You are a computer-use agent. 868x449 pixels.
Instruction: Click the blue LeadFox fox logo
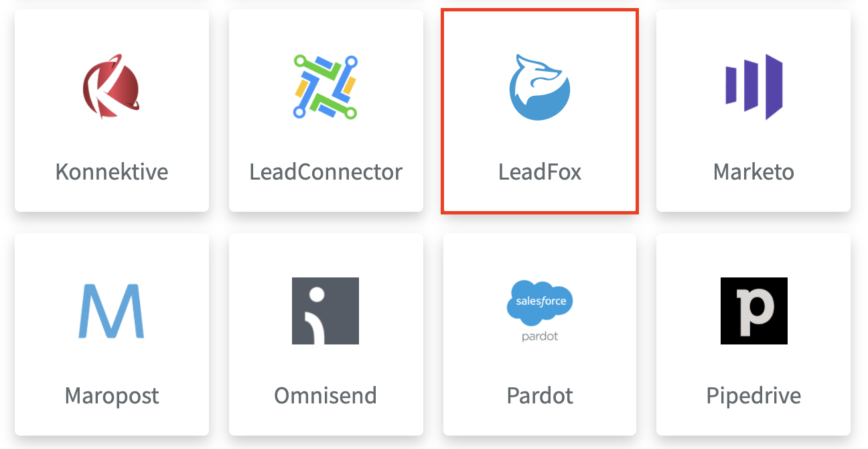click(539, 87)
